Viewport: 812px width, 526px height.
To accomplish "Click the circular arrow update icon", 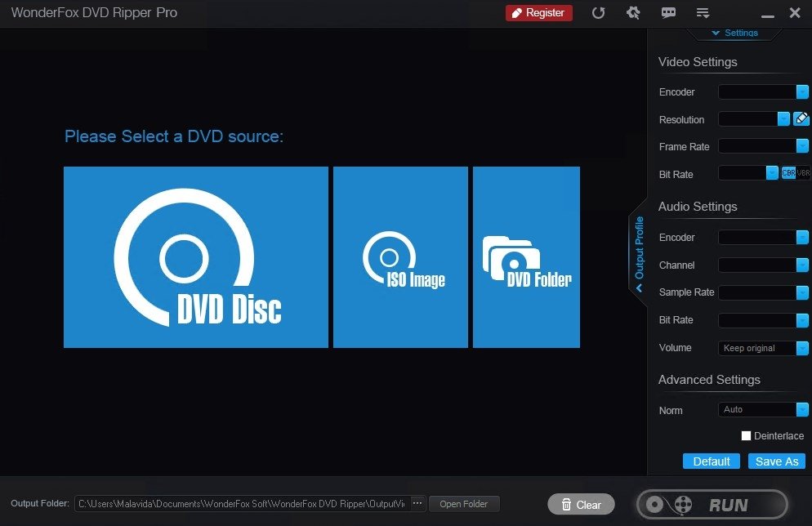I will tap(598, 13).
